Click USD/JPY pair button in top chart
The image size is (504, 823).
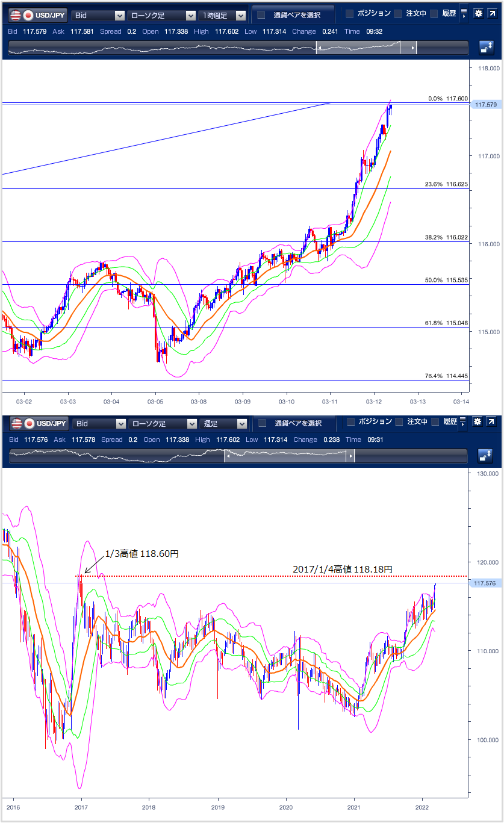click(37, 16)
